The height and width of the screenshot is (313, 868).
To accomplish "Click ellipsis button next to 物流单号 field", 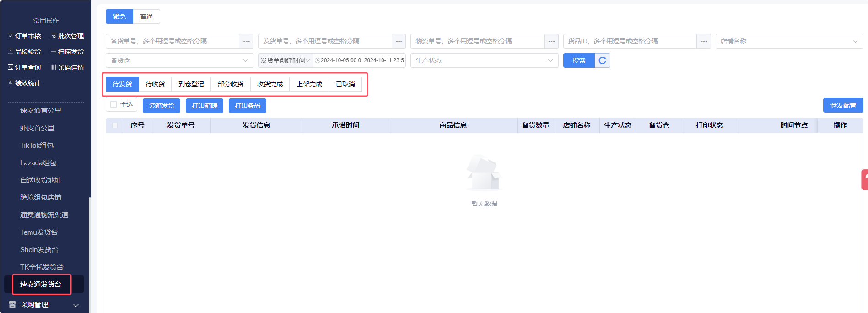I will pos(551,41).
